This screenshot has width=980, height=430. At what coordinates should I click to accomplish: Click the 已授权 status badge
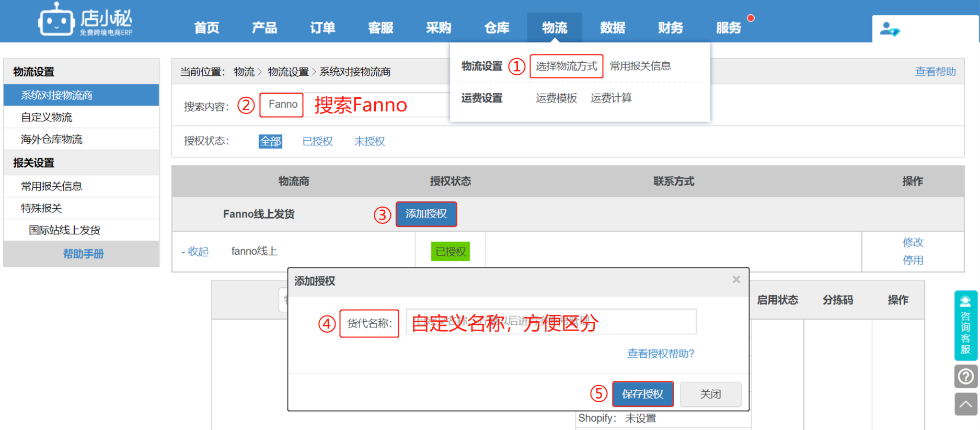pos(451,252)
